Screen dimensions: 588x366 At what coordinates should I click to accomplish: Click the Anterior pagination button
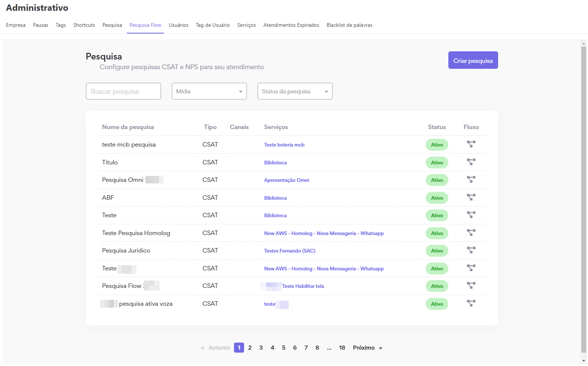coord(215,347)
